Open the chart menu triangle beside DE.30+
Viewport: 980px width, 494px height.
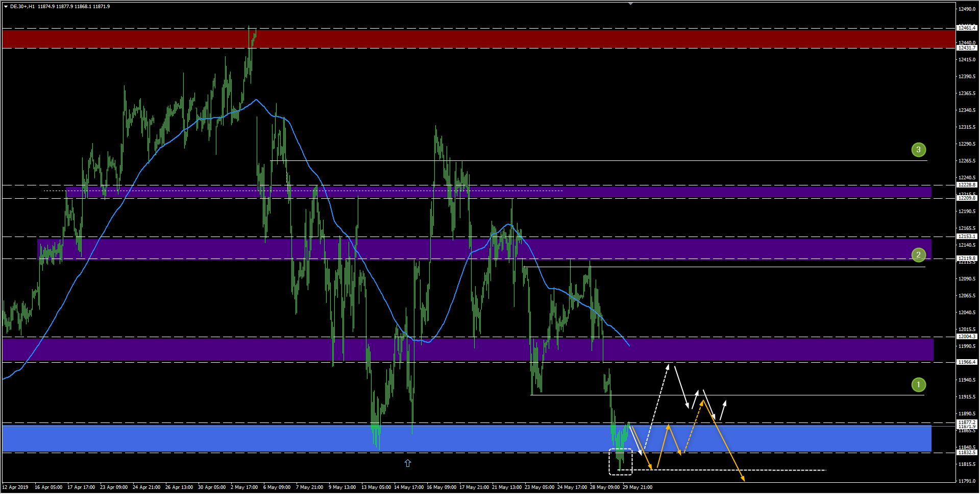pos(6,7)
